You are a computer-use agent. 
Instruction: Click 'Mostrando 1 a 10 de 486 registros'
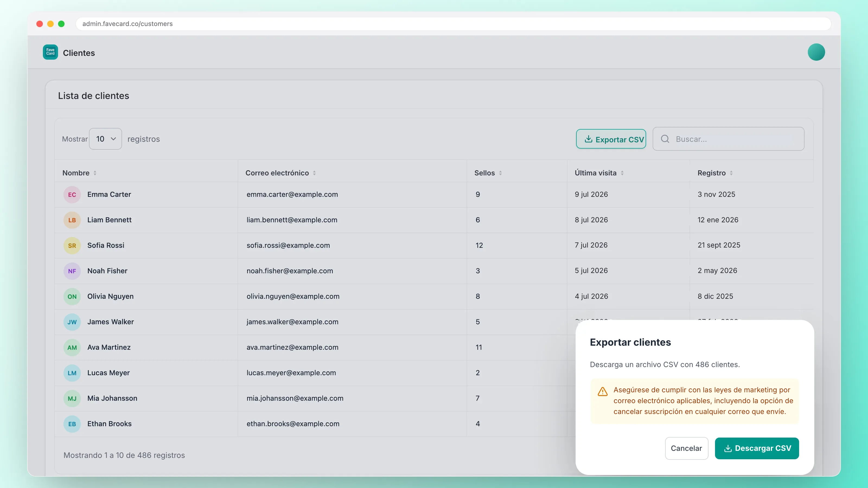124,455
